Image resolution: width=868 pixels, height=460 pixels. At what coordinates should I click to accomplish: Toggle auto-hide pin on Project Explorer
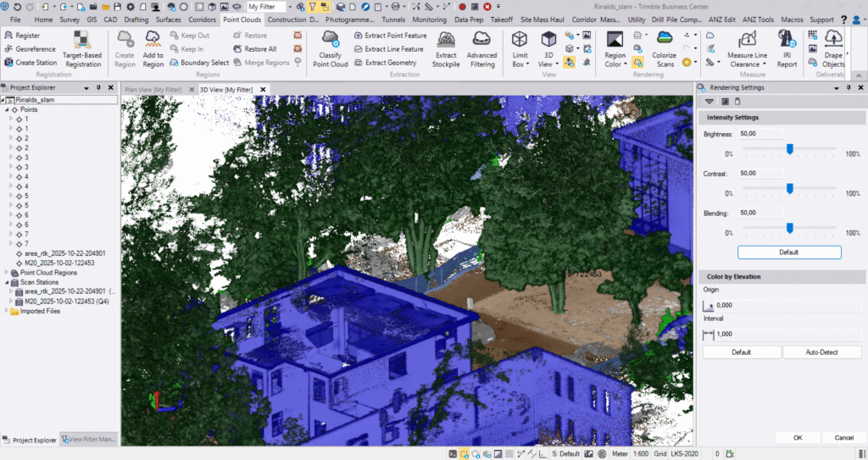(99, 87)
